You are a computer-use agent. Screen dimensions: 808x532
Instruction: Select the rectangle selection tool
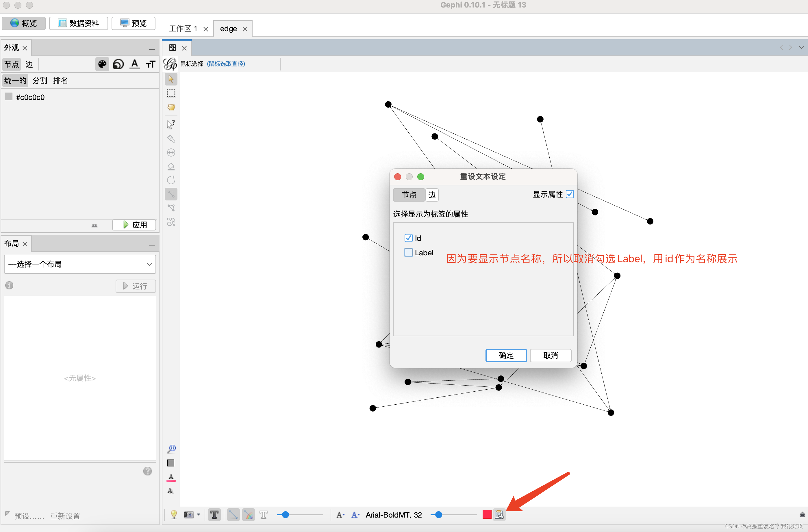(x=171, y=93)
